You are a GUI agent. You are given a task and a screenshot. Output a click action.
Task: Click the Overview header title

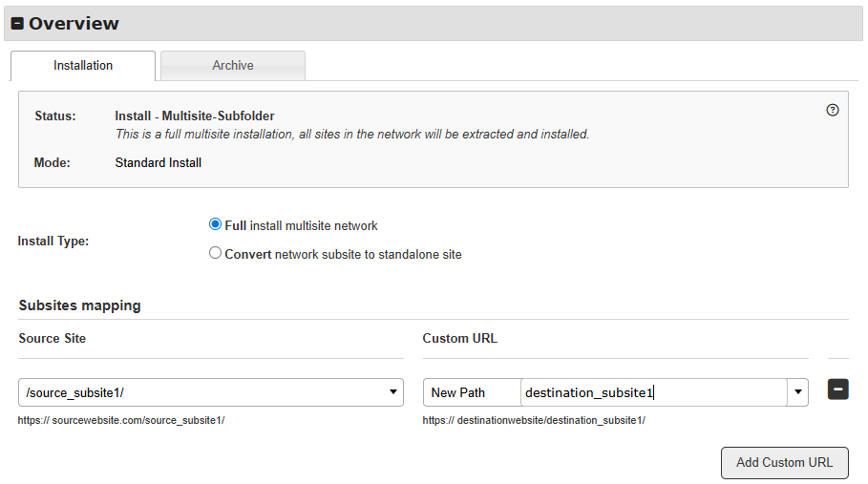74,24
